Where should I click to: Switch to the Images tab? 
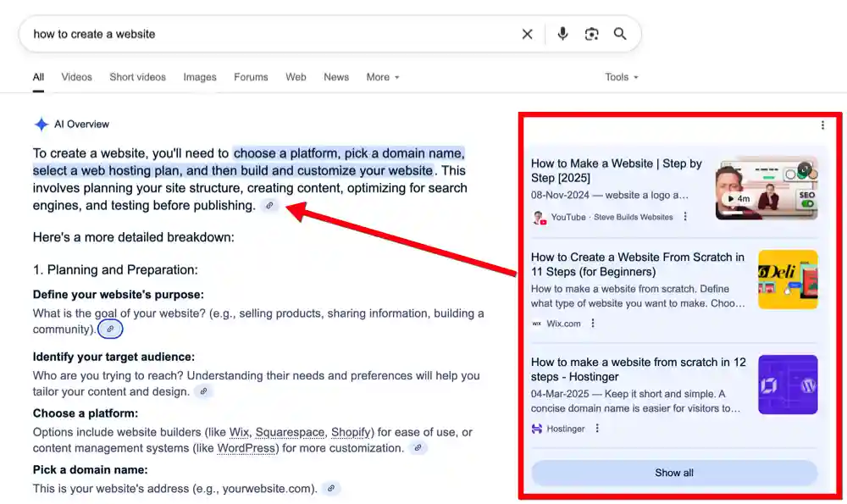pyautogui.click(x=200, y=77)
